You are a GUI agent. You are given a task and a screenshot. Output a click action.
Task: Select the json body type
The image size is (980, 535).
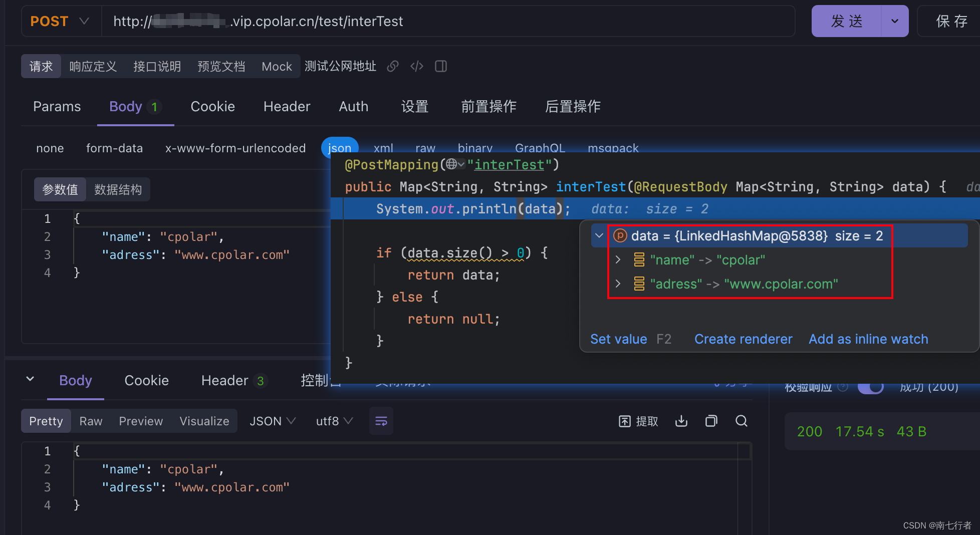tap(339, 148)
